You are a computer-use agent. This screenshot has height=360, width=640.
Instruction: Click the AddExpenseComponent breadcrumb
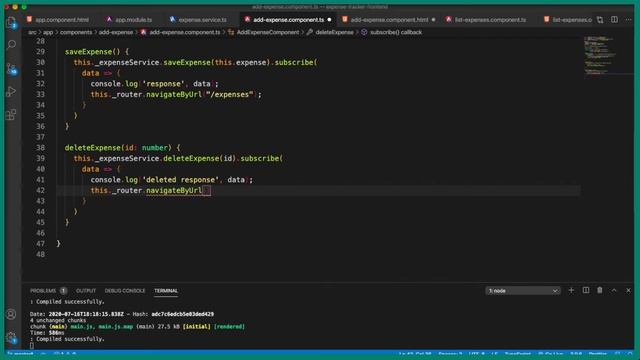[264, 32]
